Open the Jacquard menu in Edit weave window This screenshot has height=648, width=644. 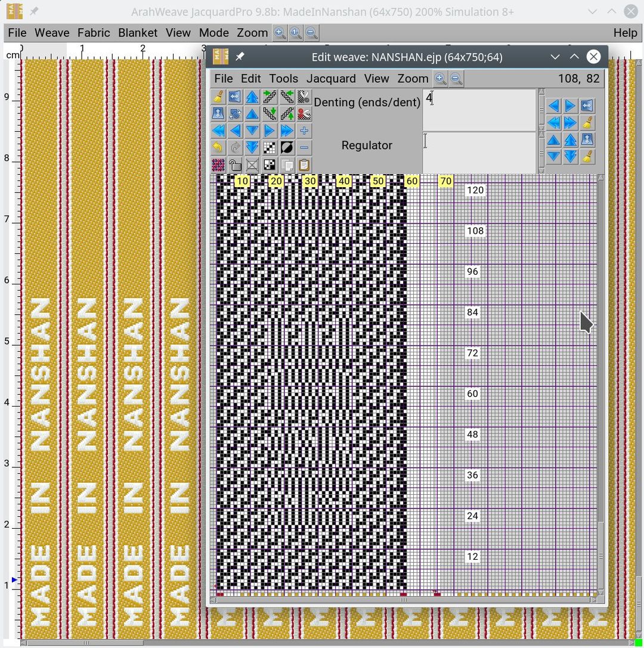click(331, 79)
